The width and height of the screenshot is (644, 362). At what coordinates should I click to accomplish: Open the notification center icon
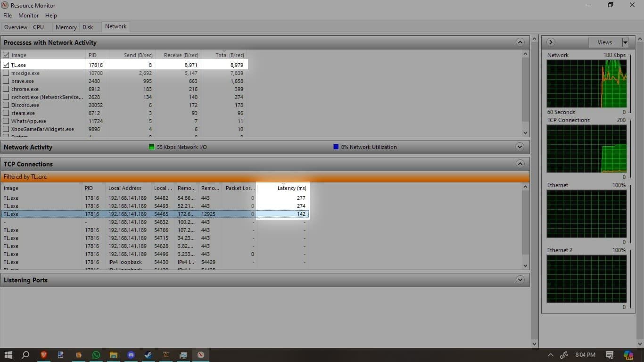(x=609, y=355)
